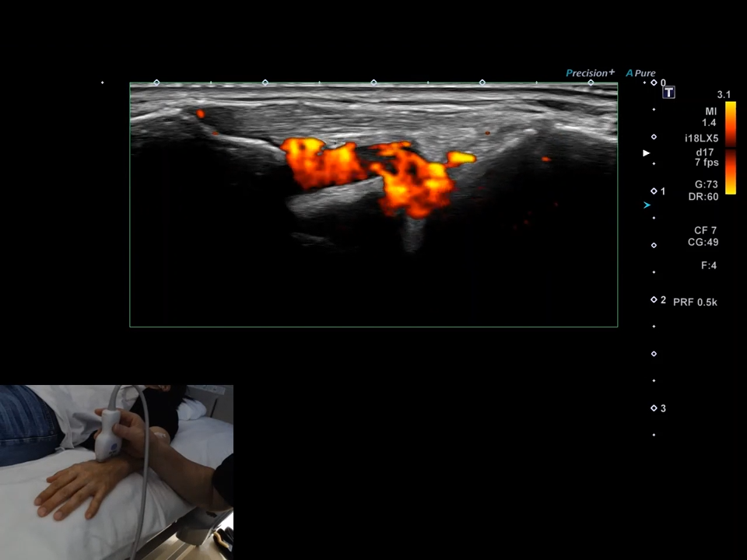Click the white triangle marker on depth scale

point(647,153)
